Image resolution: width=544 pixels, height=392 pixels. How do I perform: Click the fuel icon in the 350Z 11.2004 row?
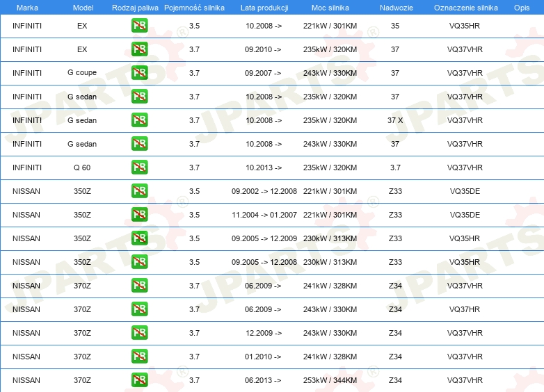tap(139, 215)
